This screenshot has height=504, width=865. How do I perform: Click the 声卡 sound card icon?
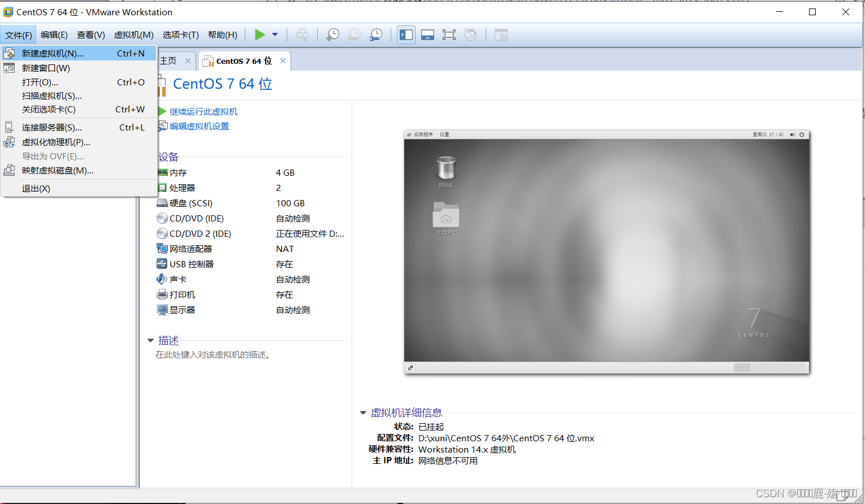tap(162, 279)
